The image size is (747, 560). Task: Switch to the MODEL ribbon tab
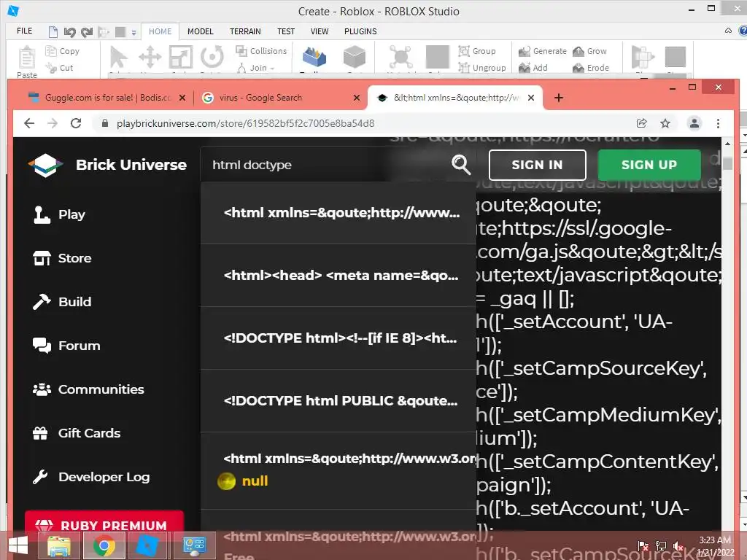(x=200, y=31)
